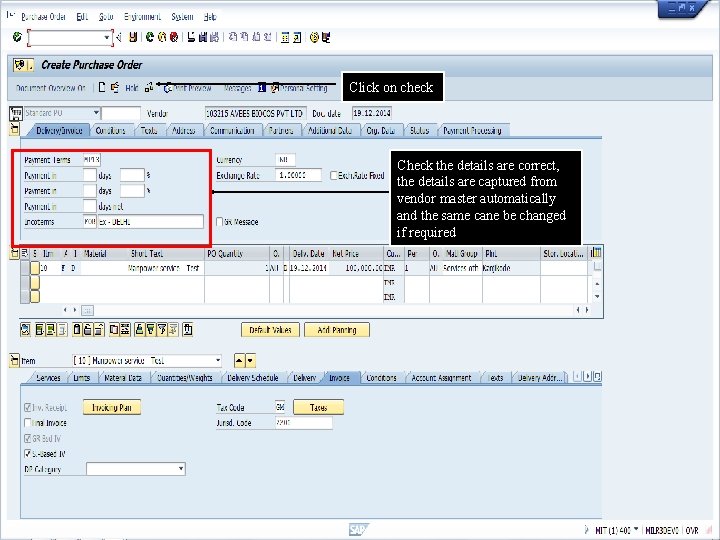Image resolution: width=720 pixels, height=540 pixels.
Task: Click the Delete trash can icon below table
Action: point(77,330)
